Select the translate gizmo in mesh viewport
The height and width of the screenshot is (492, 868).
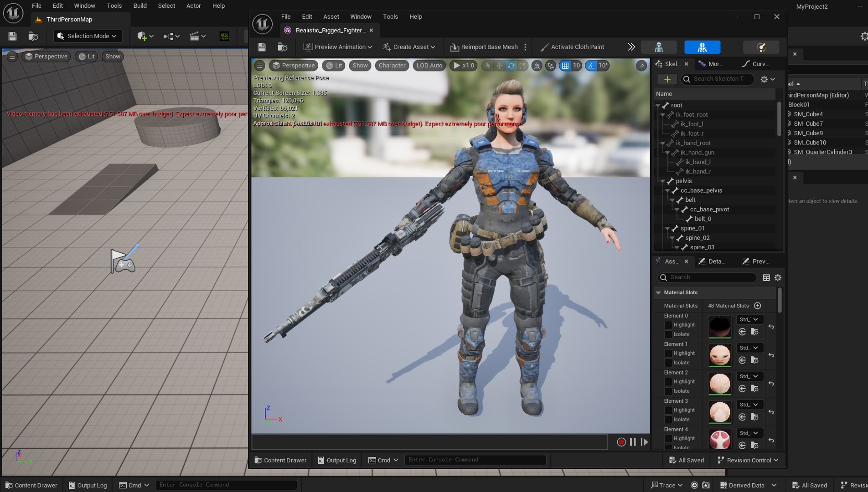[500, 66]
